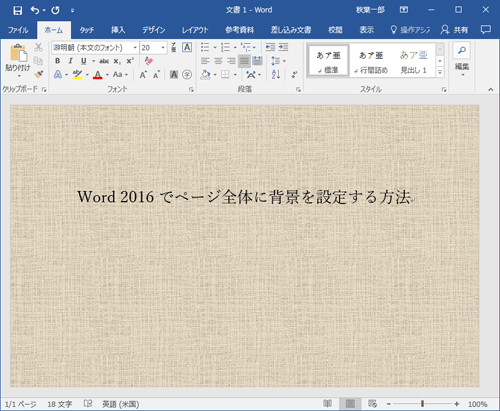
Task: Open bullet list style dropdown
Action: [215, 48]
